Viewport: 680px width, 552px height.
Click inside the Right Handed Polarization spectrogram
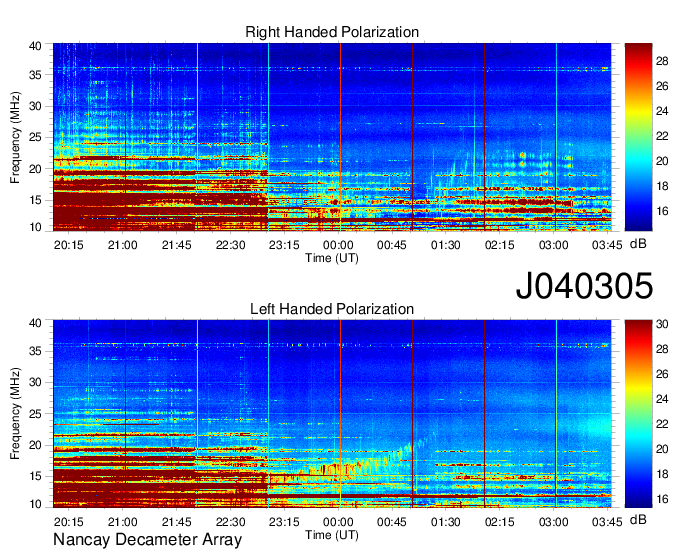pos(332,137)
